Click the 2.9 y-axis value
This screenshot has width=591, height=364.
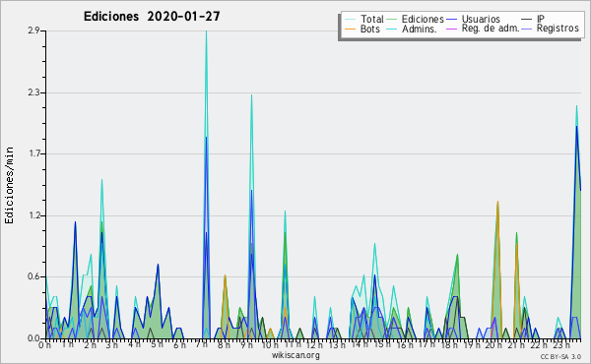(33, 30)
